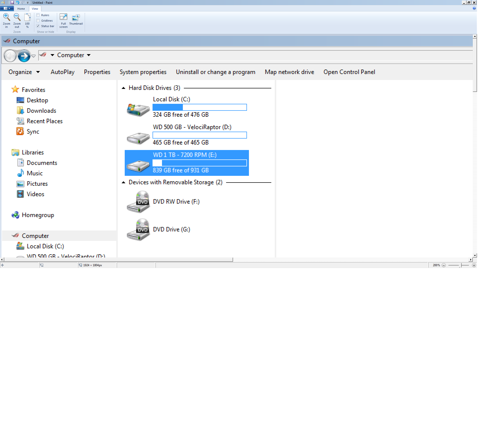
Task: Click Open Control Panel button
Action: pyautogui.click(x=349, y=72)
